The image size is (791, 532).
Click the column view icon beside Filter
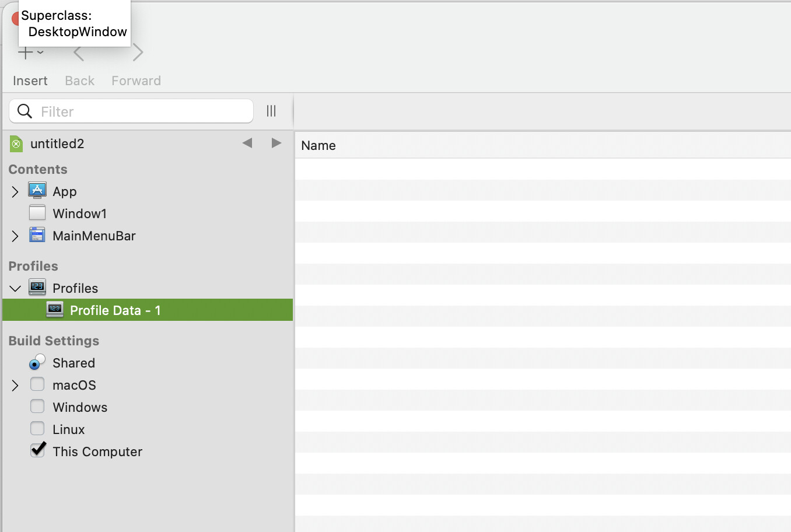(x=271, y=111)
